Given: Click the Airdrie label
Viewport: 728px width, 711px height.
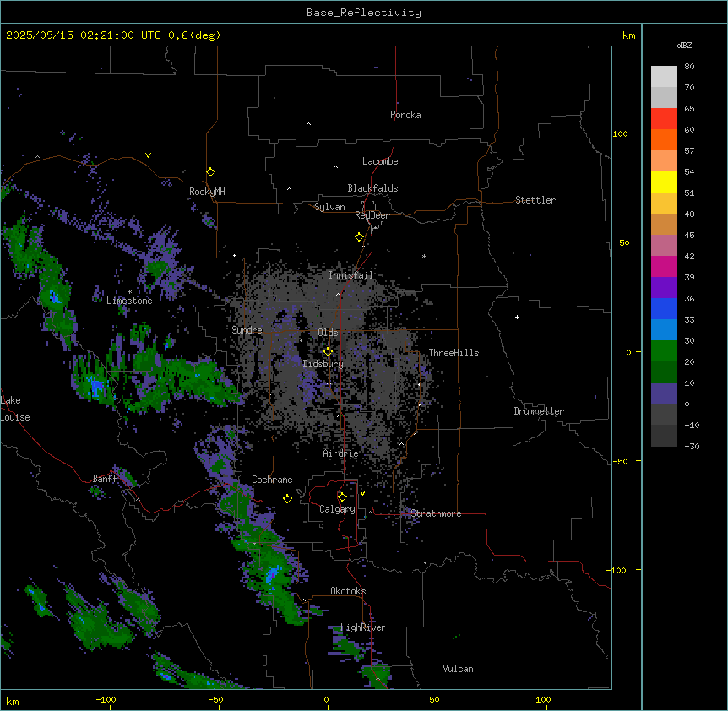Looking at the screenshot, I should pyautogui.click(x=340, y=453).
